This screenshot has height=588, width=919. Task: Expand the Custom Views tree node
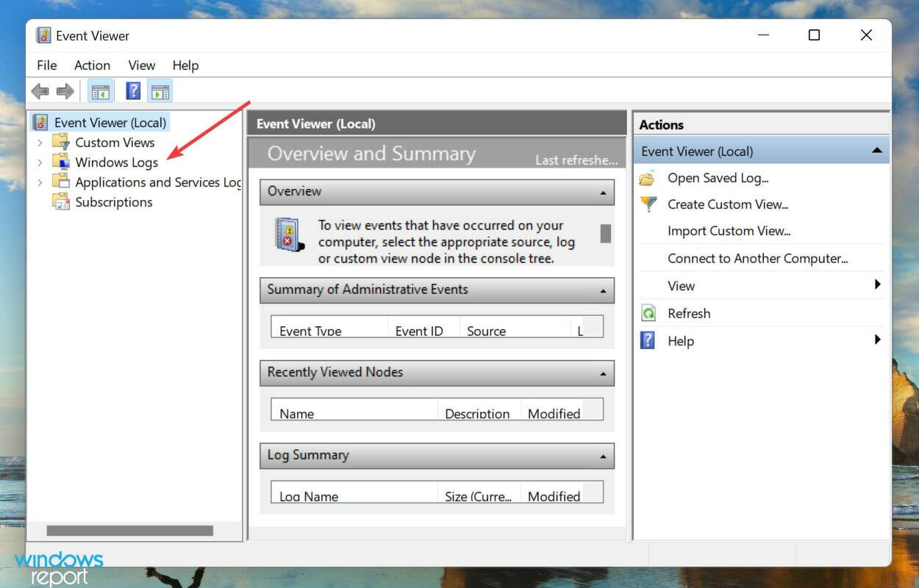[40, 142]
